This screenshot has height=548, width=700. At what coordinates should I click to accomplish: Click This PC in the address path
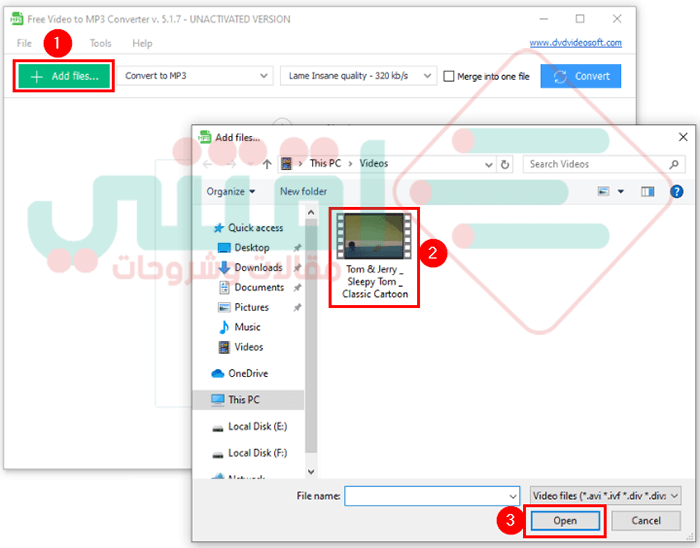325,163
